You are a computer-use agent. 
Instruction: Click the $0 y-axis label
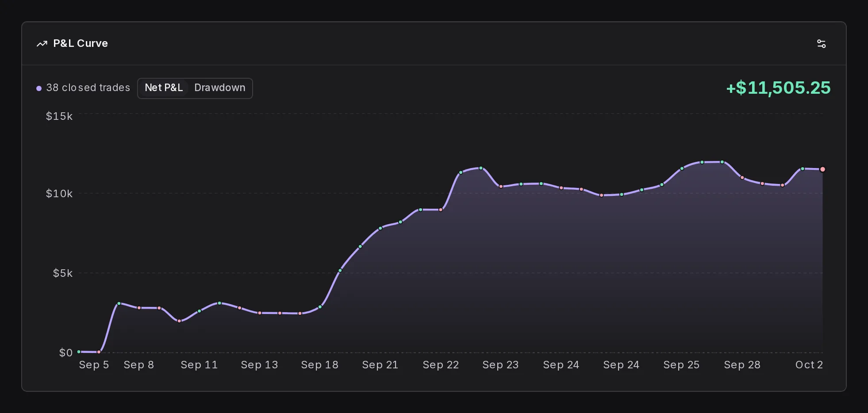[66, 353]
